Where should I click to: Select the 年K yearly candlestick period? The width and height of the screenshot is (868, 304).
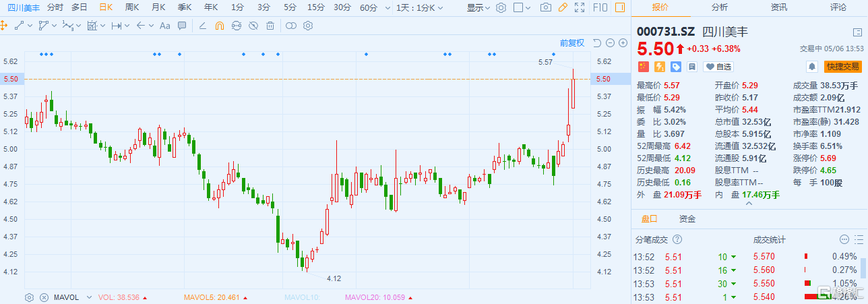[x=211, y=7]
